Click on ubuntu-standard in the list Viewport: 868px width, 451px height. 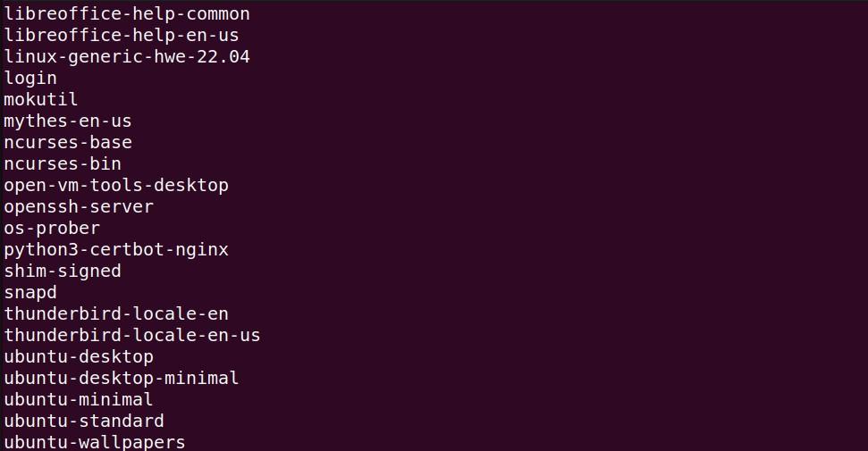[x=84, y=422]
